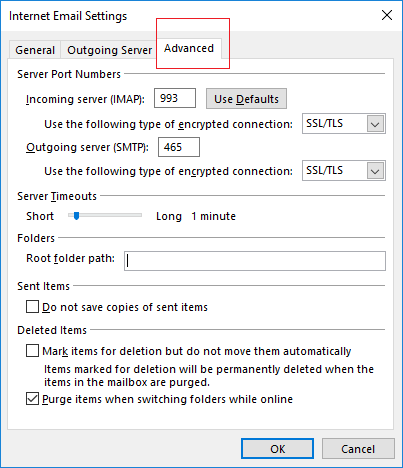Confirm settings with the OK button

click(277, 449)
